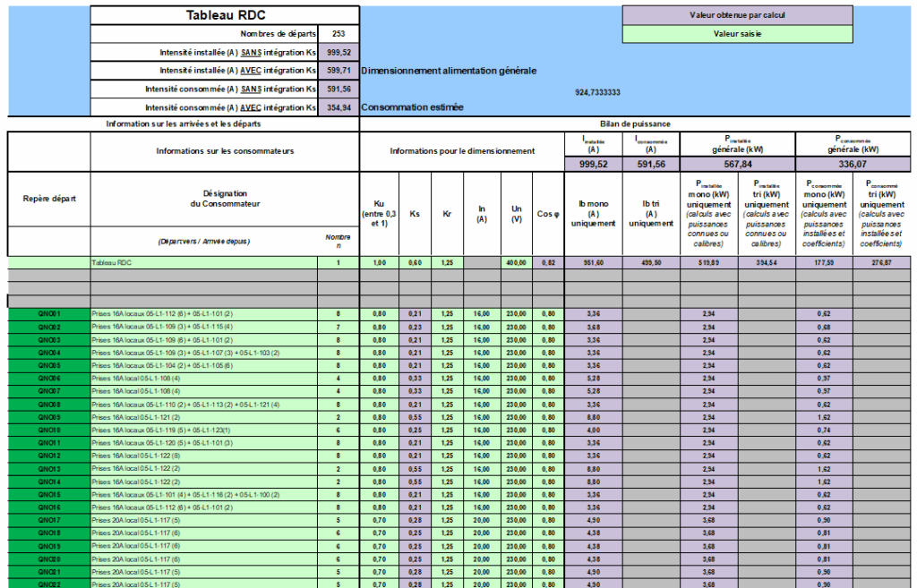Viewport: 917px width, 588px height.
Task: Select the 400,00 Un value in Tableau RDC row
Action: pyautogui.click(x=516, y=263)
